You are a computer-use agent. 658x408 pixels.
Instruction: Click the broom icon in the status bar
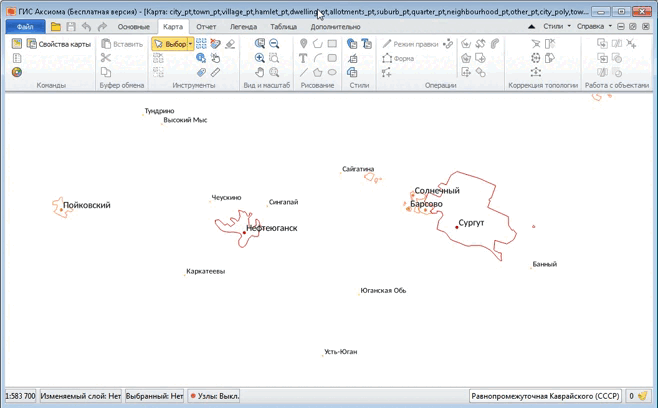click(x=642, y=396)
